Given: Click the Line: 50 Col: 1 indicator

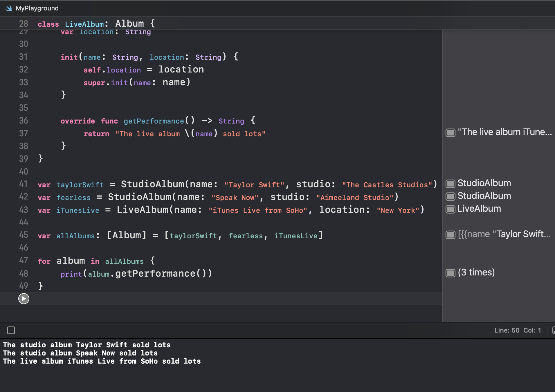Looking at the screenshot, I should pos(518,330).
